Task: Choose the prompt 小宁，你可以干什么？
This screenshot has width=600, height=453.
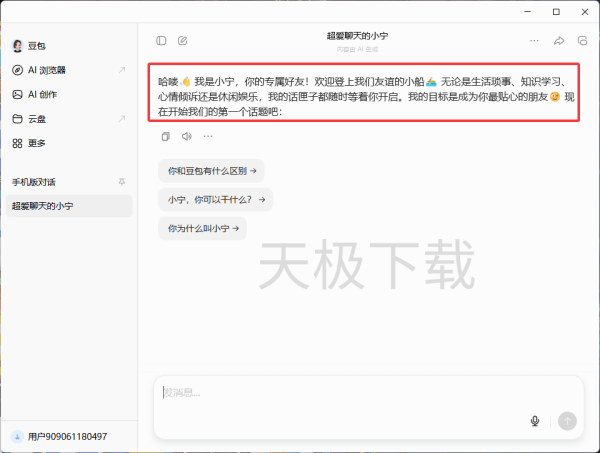Action: click(215, 200)
